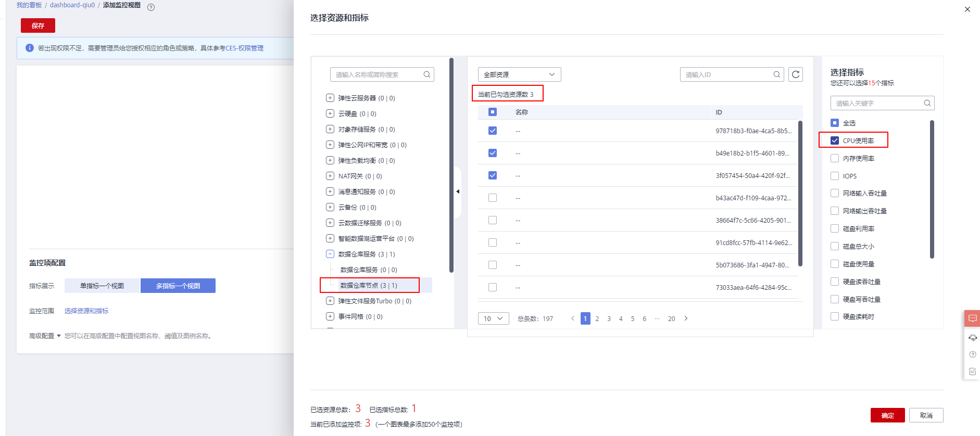Screen dimensions: 980x436
Task: Click the metrics list vertical scrollbar
Action: pyautogui.click(x=932, y=189)
